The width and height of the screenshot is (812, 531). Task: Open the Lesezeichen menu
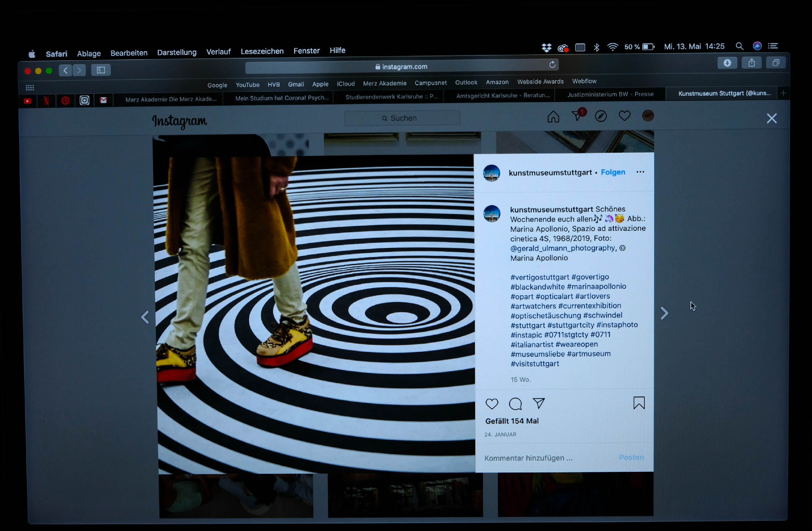point(262,51)
